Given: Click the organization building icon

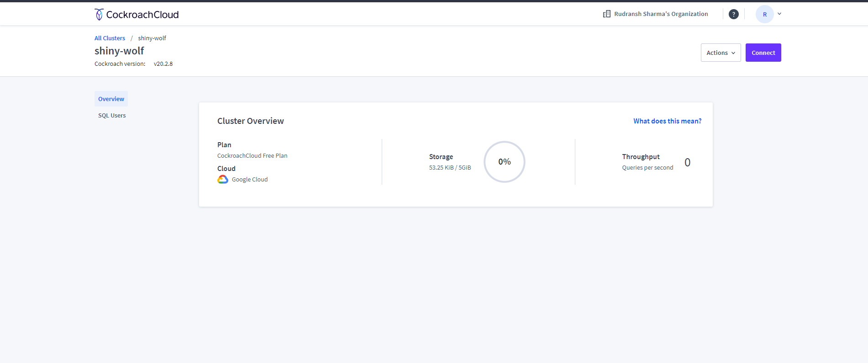Looking at the screenshot, I should [607, 14].
